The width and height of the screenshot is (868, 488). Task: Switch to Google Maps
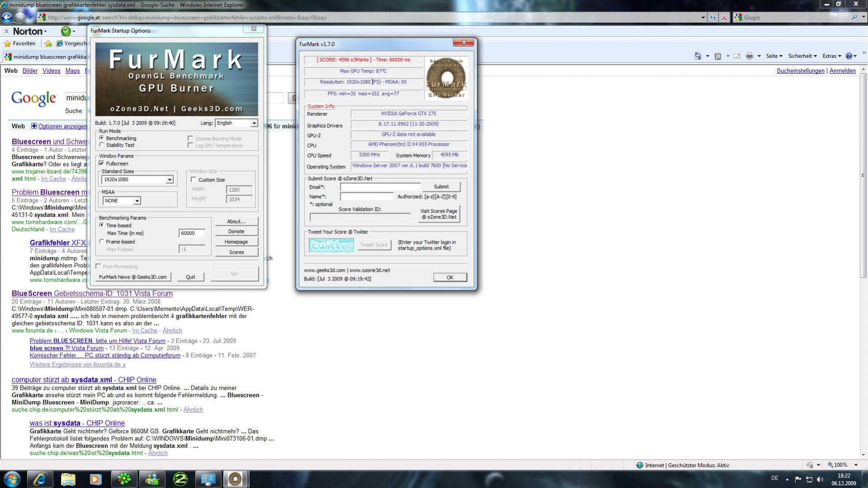[72, 71]
